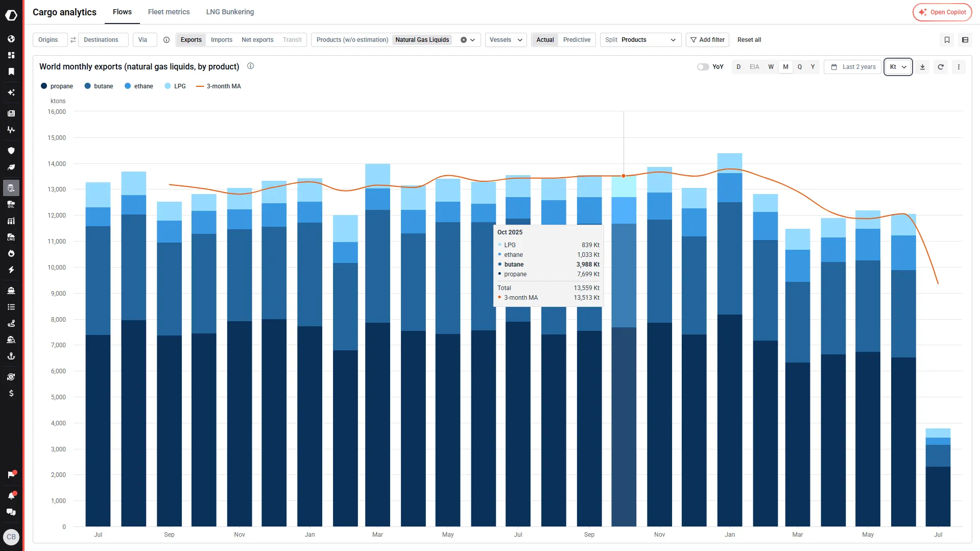
Task: Open the chart's more options menu
Action: (959, 67)
